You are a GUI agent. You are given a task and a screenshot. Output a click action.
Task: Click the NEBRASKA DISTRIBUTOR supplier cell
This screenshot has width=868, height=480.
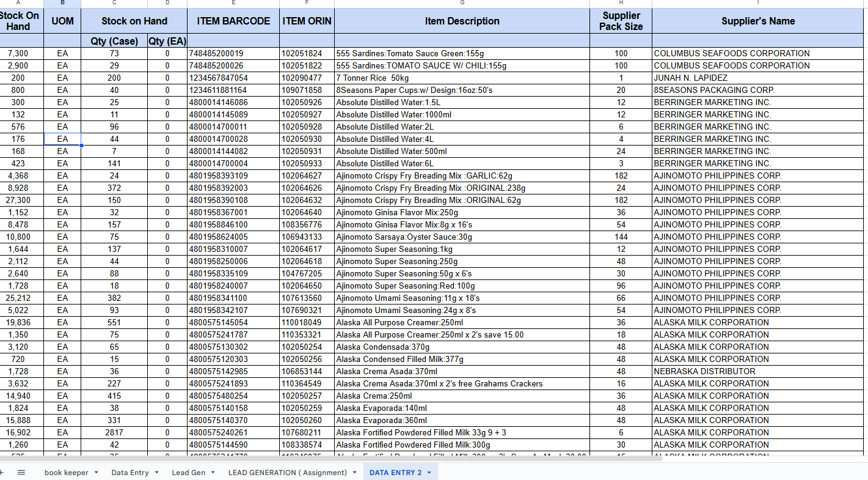pyautogui.click(x=758, y=371)
